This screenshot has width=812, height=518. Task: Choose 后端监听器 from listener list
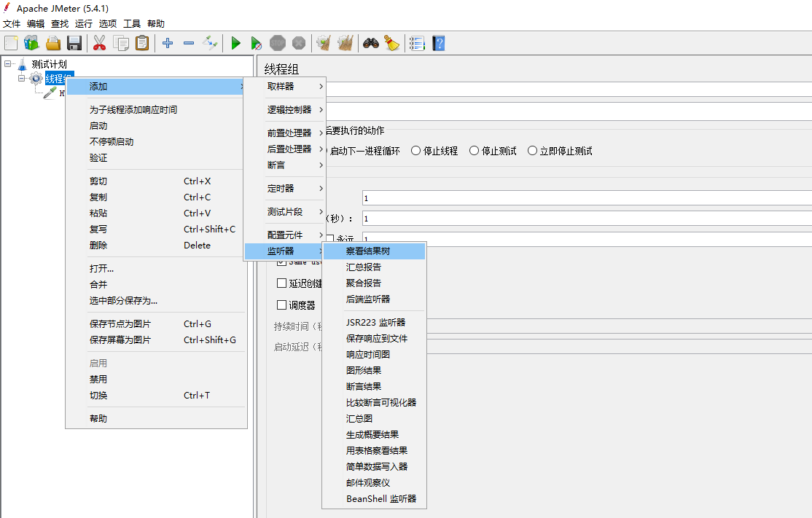coord(374,299)
